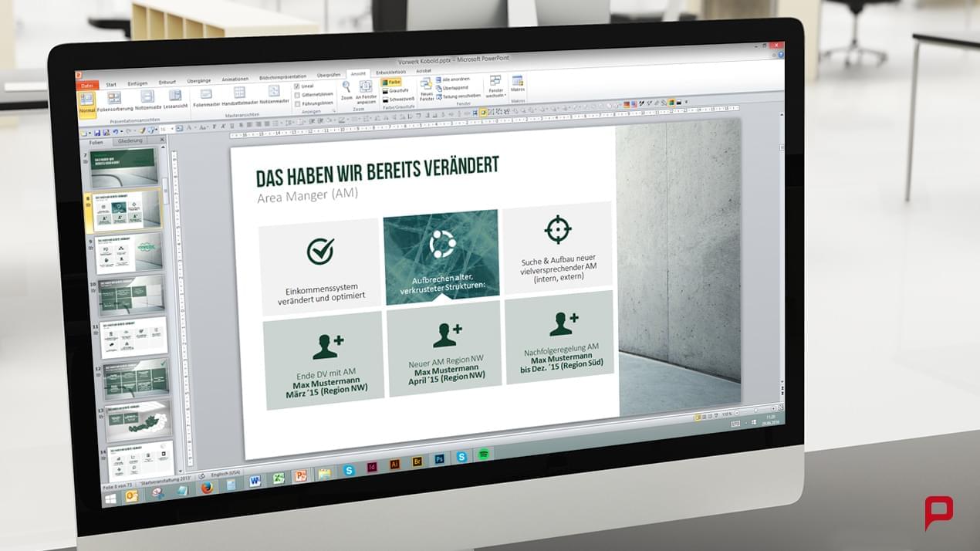980x551 pixels.
Task: Click the Graustufe button
Action: click(397, 90)
